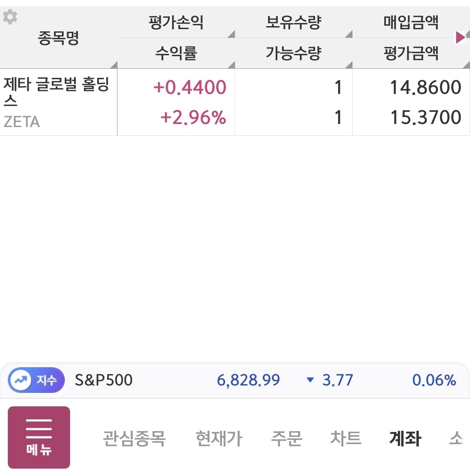Go to 주문 tab
The image size is (470, 476).
286,438
